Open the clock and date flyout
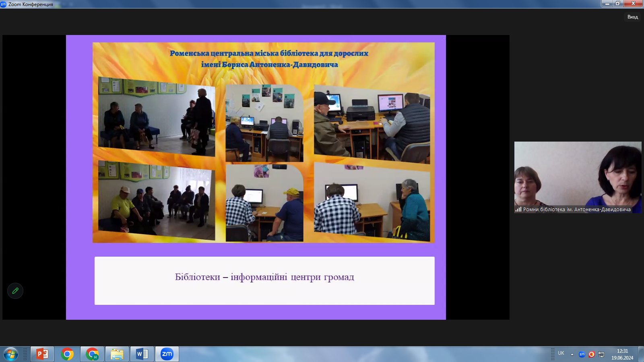 point(622,354)
